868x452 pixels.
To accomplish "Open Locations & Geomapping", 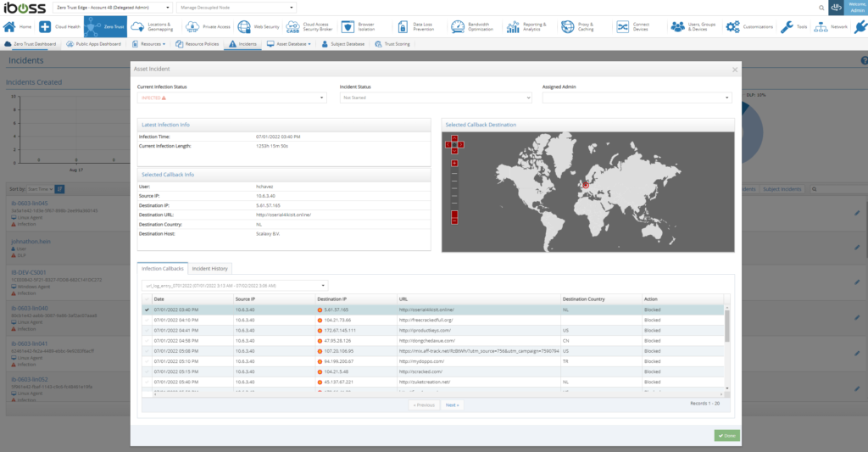I will [x=152, y=26].
